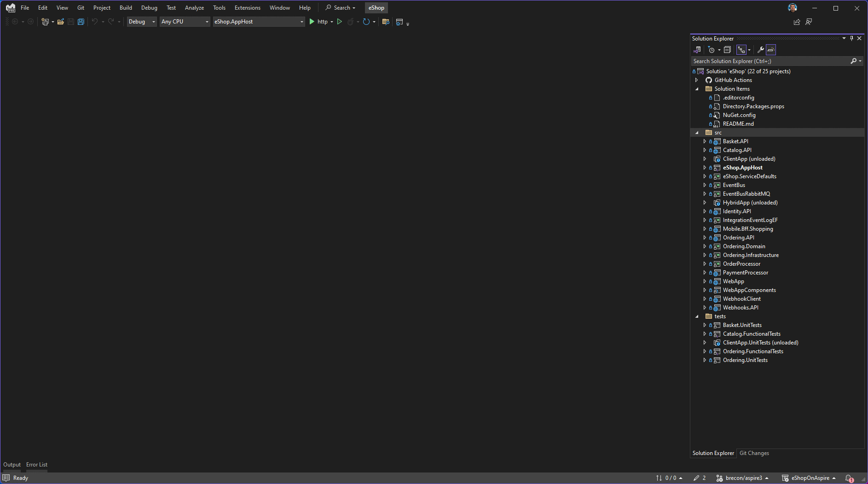Click the Collapse All icon in Solution Explorer
The width and height of the screenshot is (868, 484).
(727, 50)
